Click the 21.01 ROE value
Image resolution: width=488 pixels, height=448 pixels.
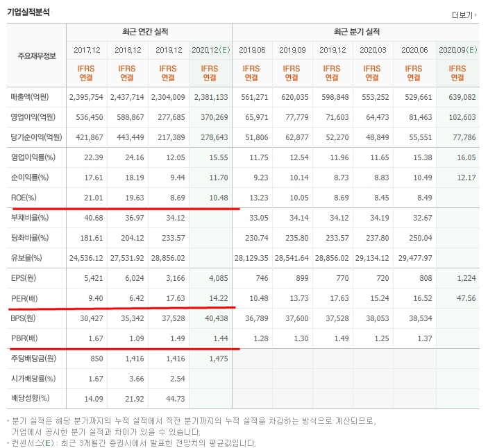[x=94, y=198]
